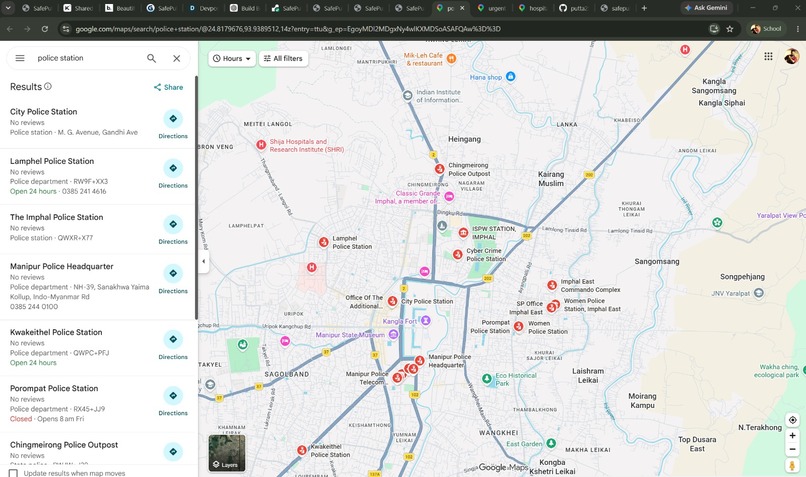Tick Update results when map moves
Image resolution: width=806 pixels, height=477 pixels.
point(13,473)
